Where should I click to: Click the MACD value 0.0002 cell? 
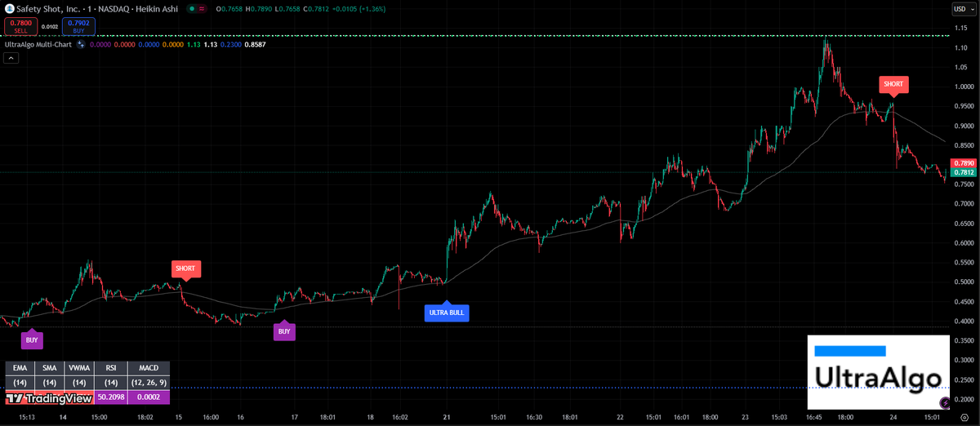click(x=149, y=397)
